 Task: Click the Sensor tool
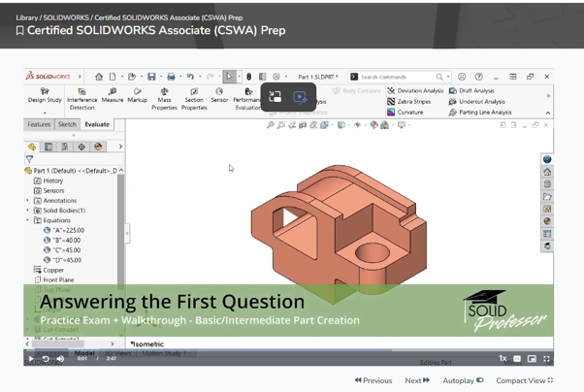tap(219, 95)
